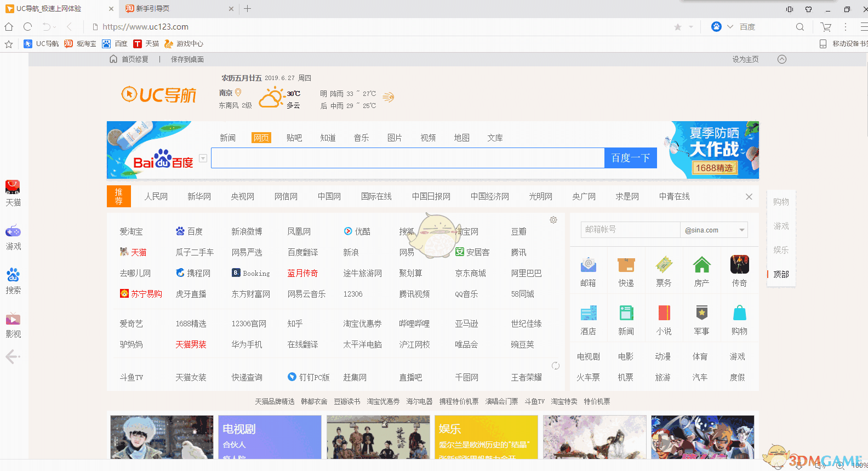Collapse sidebar with the left arrow icon
The image size is (868, 471).
click(x=13, y=357)
